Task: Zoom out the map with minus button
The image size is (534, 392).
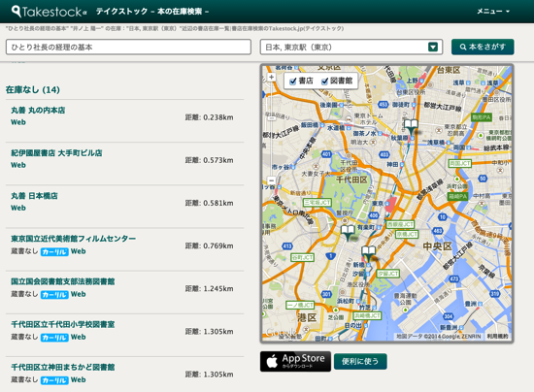Action: [x=271, y=180]
